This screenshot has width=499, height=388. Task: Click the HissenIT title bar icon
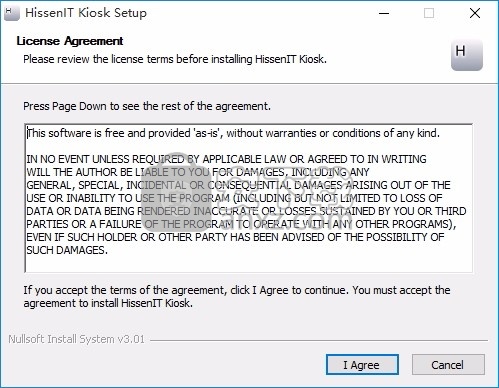[x=12, y=13]
